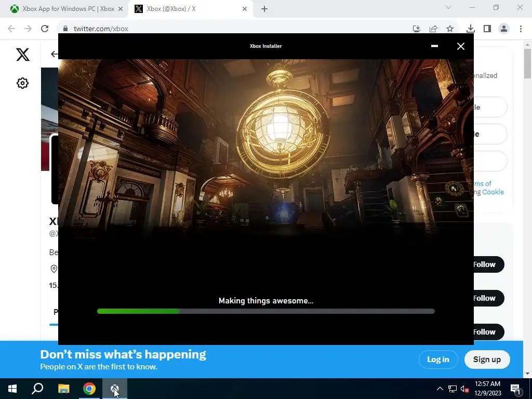Open the Cookie link on X page
Screen dimensions: 532x399
coord(493,192)
